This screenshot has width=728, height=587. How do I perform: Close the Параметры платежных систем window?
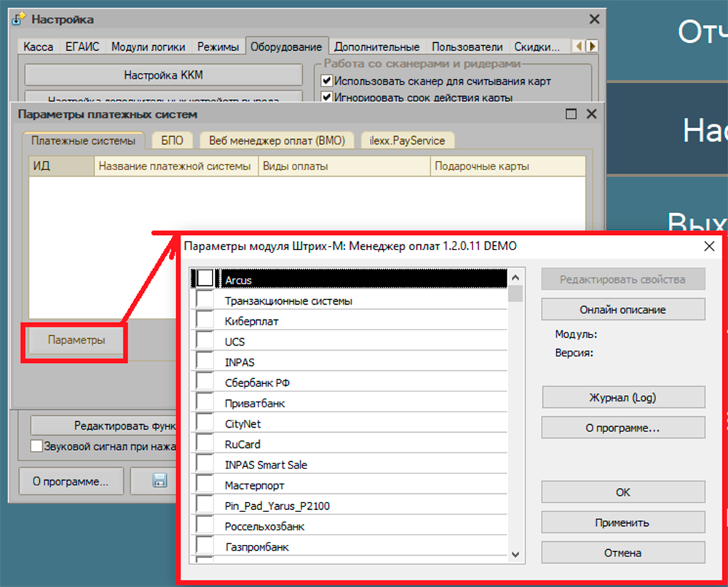pyautogui.click(x=591, y=113)
